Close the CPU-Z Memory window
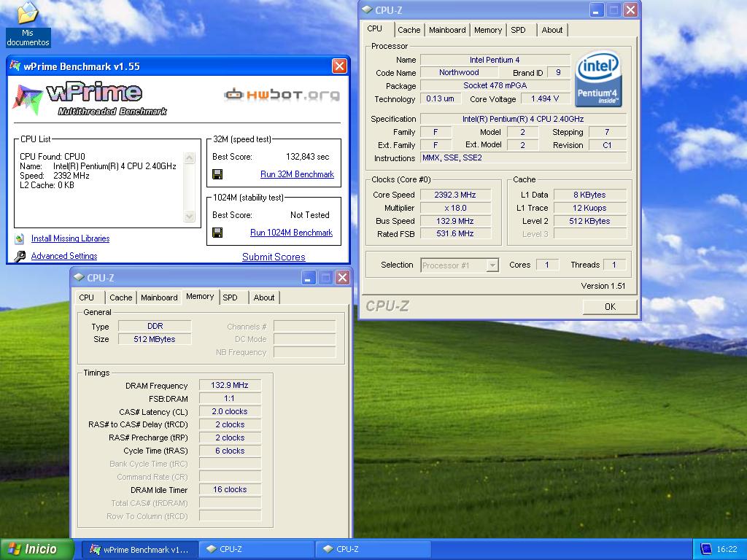The image size is (747, 560). pyautogui.click(x=342, y=278)
